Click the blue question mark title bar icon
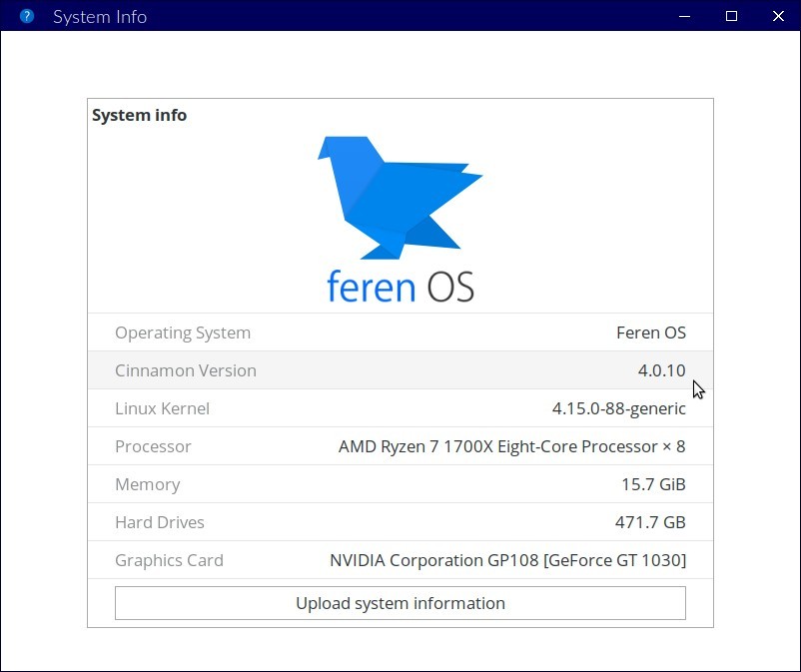801x672 pixels. click(27, 16)
